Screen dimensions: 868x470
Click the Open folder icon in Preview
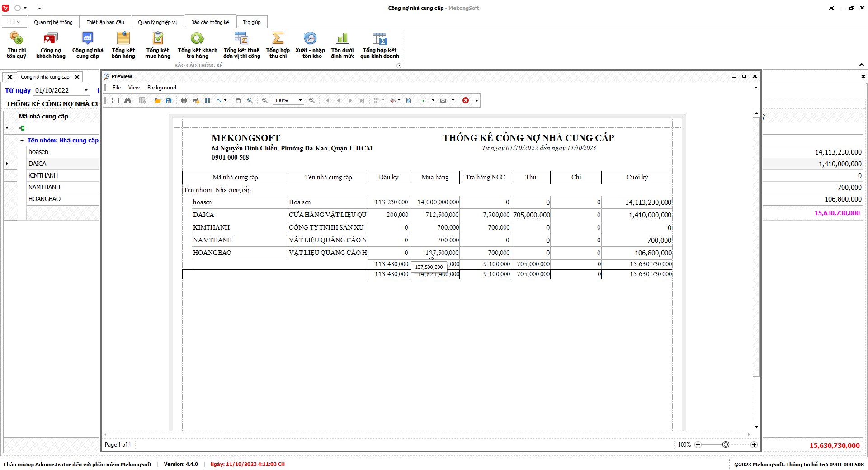pos(157,100)
